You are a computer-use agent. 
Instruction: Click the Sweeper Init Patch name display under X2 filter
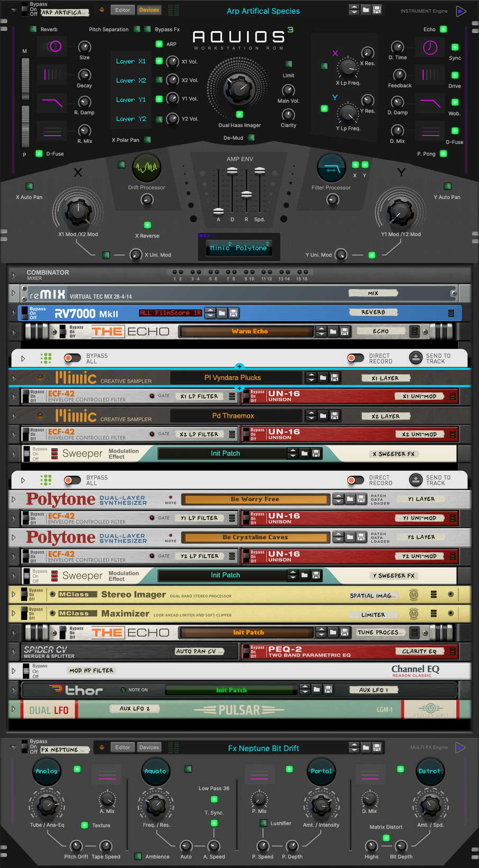click(225, 454)
